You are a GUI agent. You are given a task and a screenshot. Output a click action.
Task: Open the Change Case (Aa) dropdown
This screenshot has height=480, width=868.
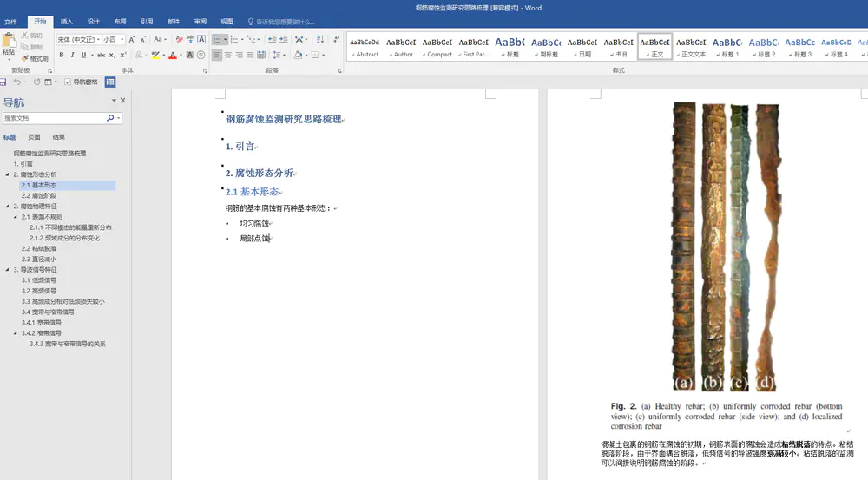pyautogui.click(x=160, y=39)
